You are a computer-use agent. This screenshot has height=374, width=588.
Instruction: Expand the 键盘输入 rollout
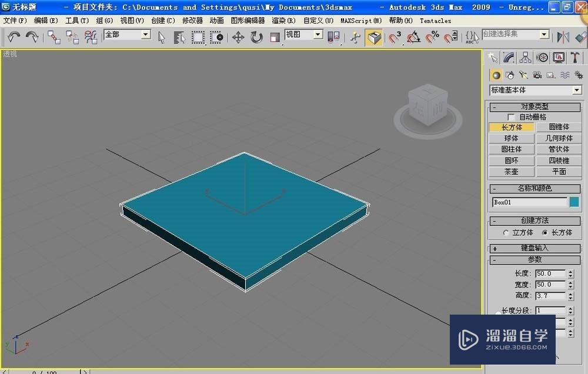[x=534, y=248]
